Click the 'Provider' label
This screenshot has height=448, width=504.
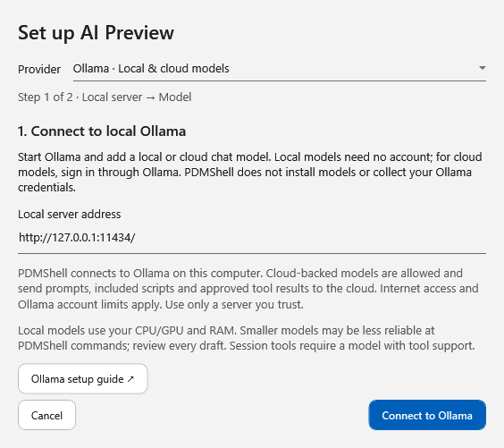coord(39,69)
